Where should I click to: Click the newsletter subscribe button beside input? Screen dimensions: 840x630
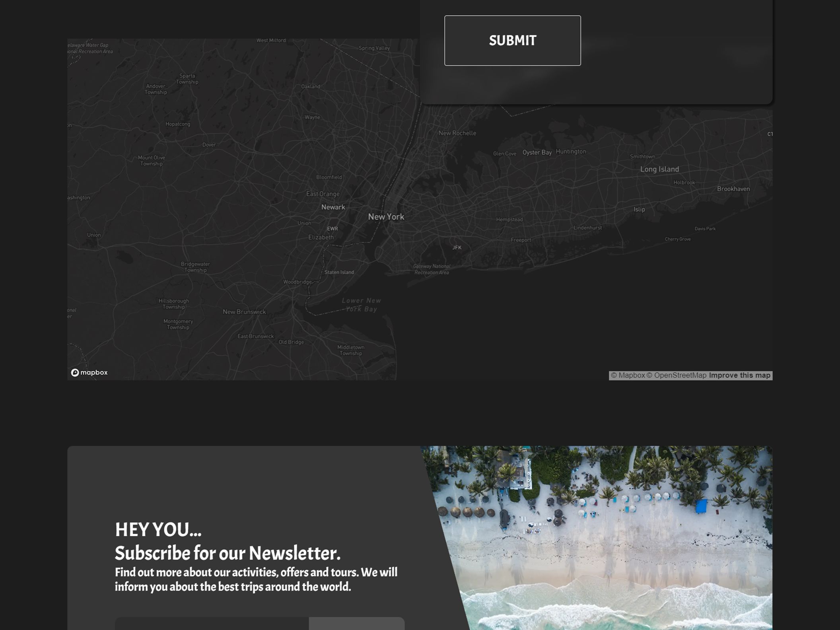(x=356, y=624)
